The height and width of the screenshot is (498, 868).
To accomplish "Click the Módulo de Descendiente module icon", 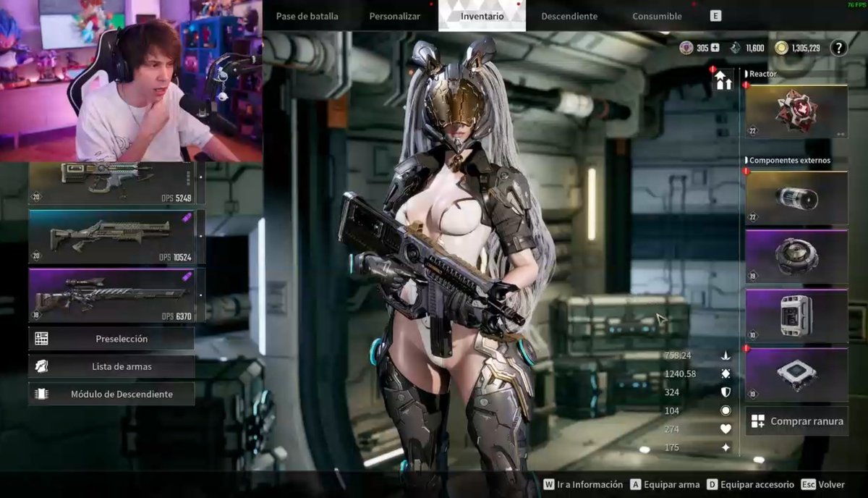I will pos(41,394).
